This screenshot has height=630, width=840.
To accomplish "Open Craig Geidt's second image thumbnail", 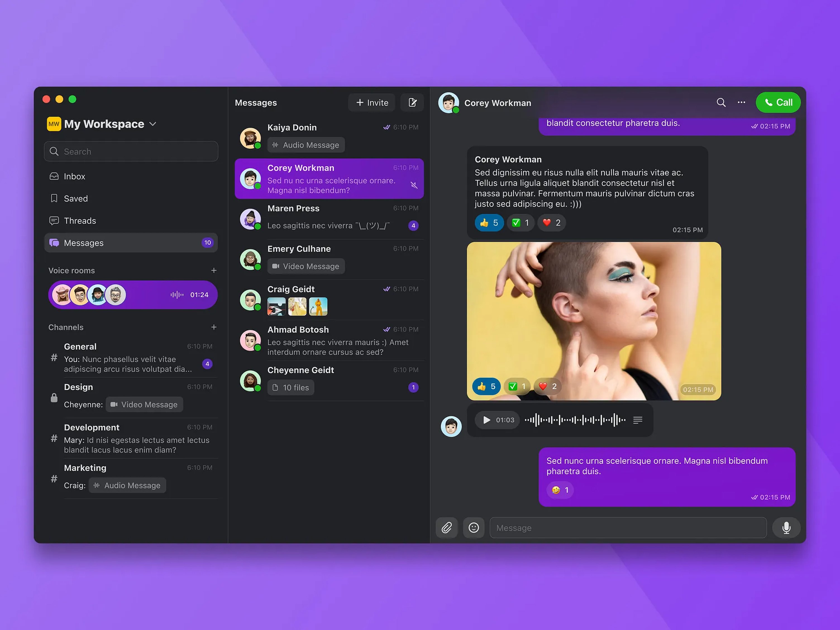I will click(x=297, y=306).
